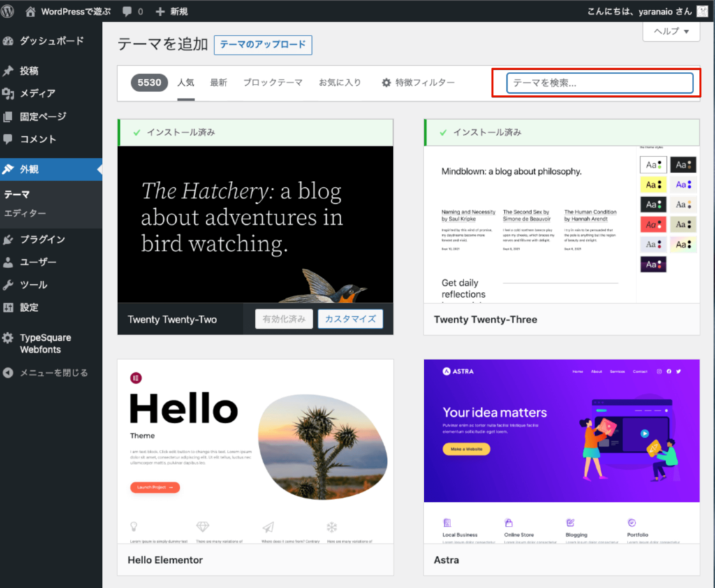Switch to the ブロックテーマ tab
The height and width of the screenshot is (588, 715).
(273, 82)
